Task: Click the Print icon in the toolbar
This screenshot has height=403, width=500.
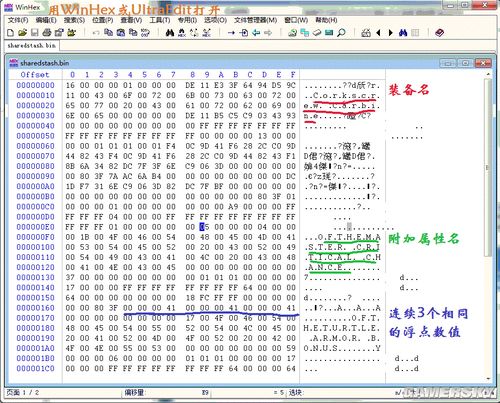Action: coord(47,33)
